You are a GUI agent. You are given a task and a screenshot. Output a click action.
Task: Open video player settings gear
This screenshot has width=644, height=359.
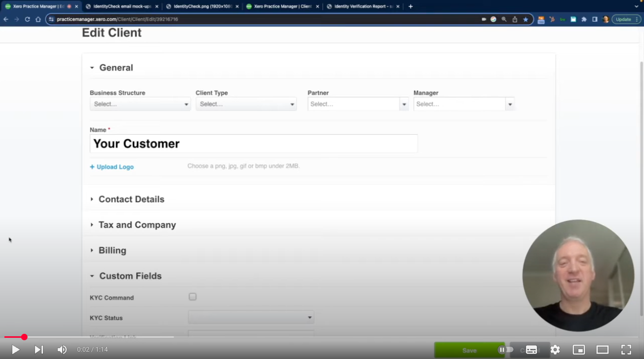pos(555,350)
